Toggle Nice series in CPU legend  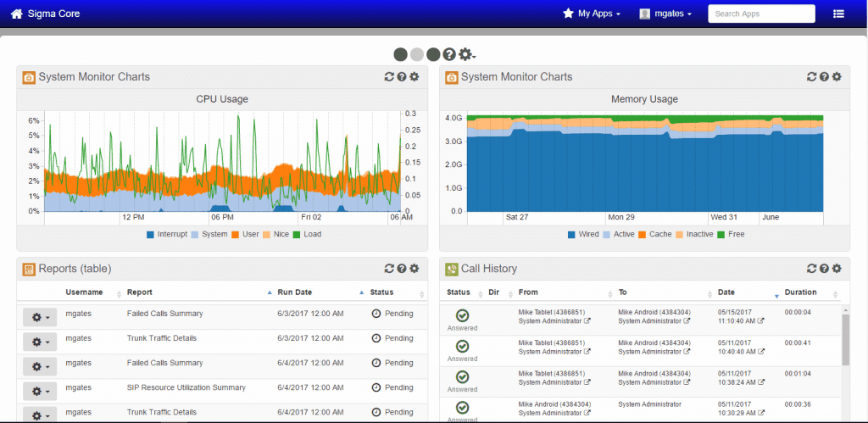[x=275, y=234]
